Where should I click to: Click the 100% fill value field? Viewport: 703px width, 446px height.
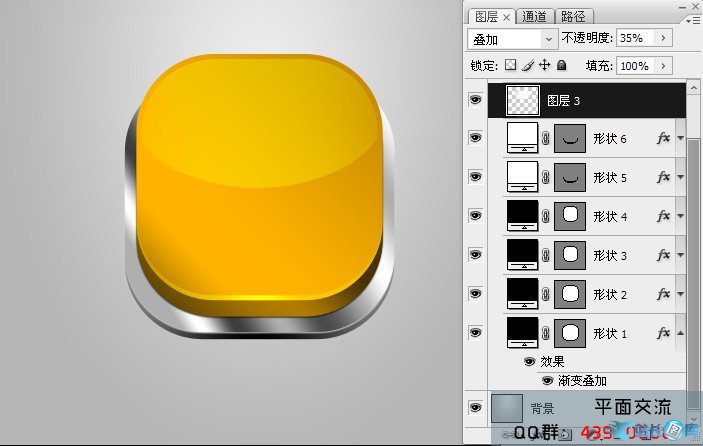[x=636, y=66]
